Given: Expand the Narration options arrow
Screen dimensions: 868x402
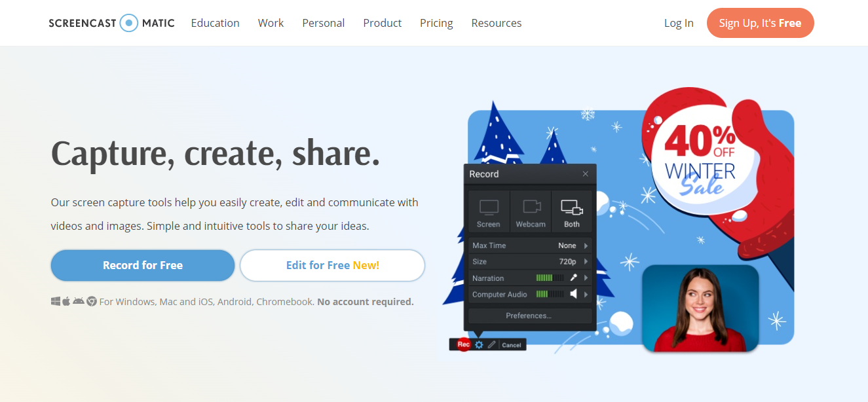Looking at the screenshot, I should pos(586,278).
